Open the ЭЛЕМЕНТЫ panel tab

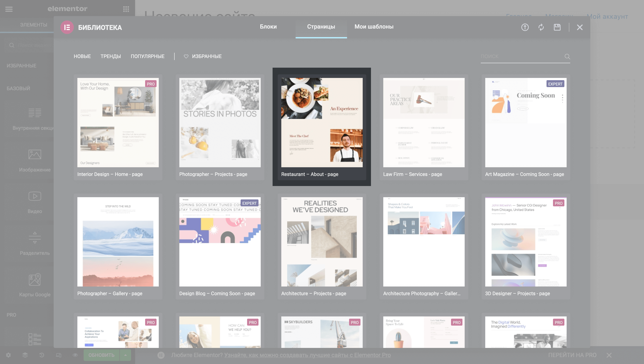34,25
